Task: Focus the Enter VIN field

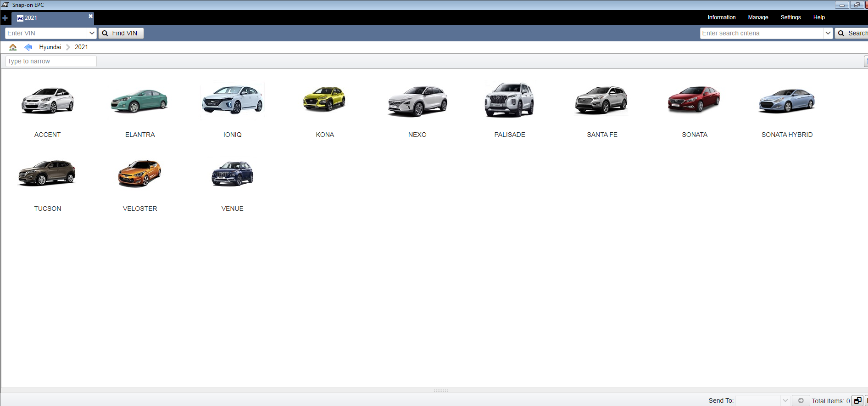Action: click(46, 33)
